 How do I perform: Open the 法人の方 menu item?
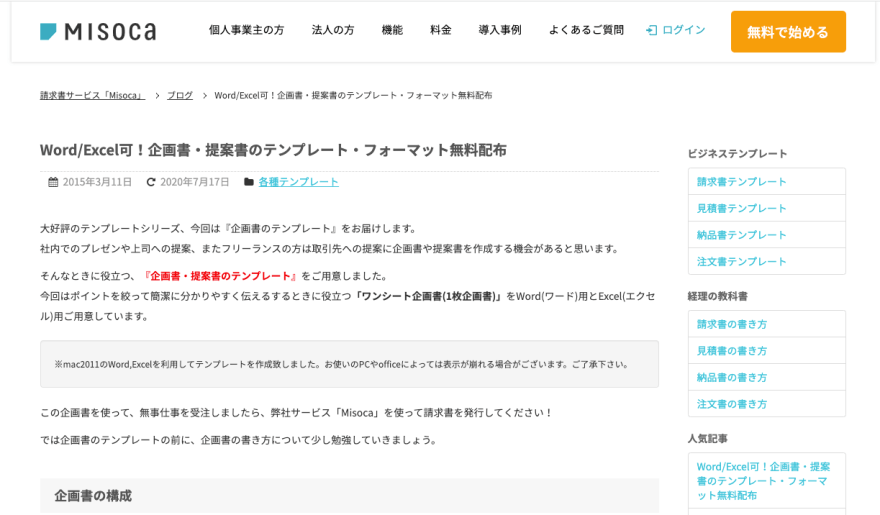tap(333, 30)
